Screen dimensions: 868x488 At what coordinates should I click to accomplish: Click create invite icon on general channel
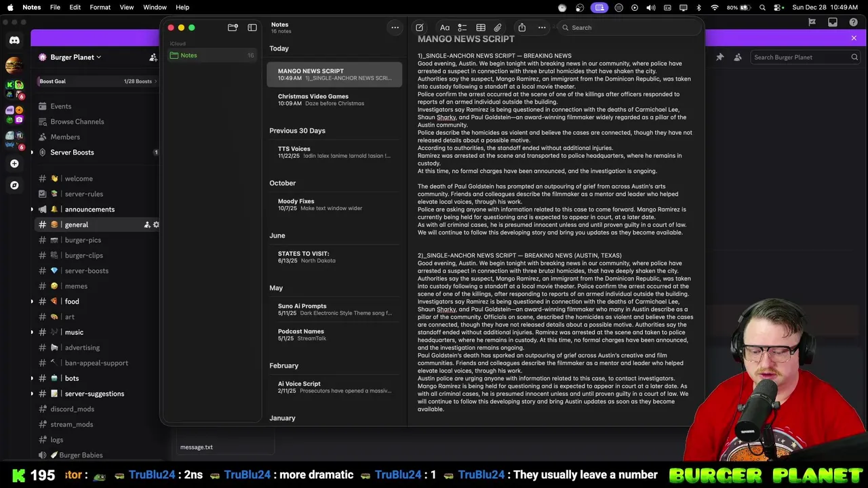pos(146,225)
